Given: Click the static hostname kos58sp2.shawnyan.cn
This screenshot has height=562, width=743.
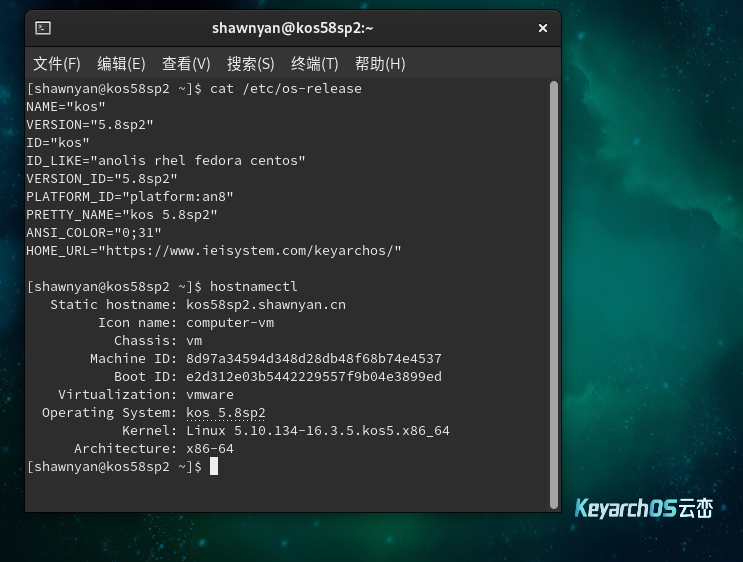Looking at the screenshot, I should pos(266,305).
